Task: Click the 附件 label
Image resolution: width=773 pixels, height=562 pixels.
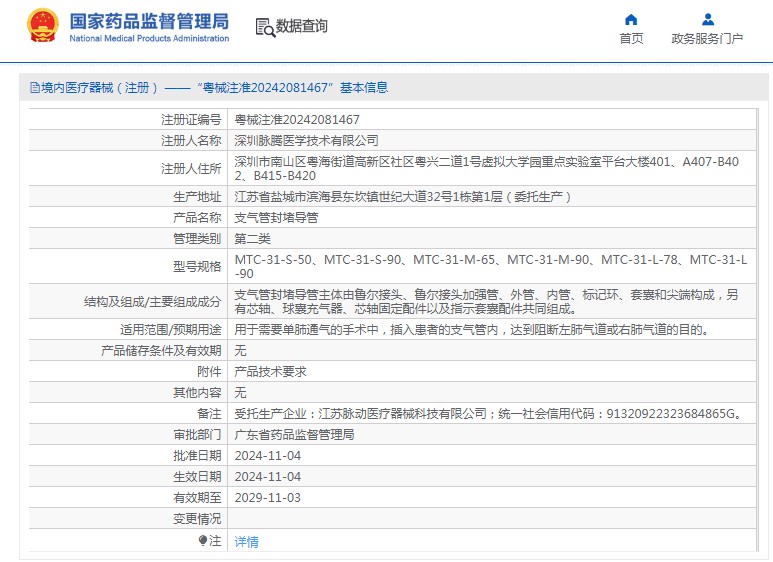Action: (209, 371)
